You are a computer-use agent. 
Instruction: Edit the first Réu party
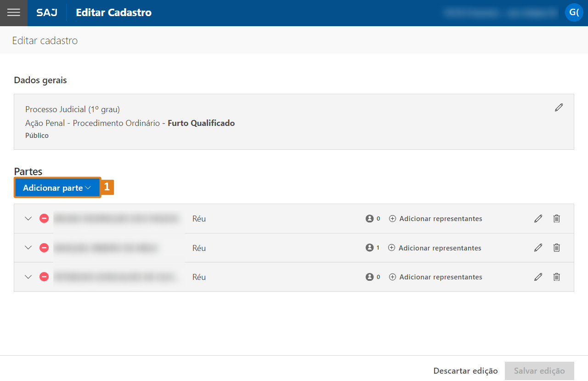tap(538, 219)
